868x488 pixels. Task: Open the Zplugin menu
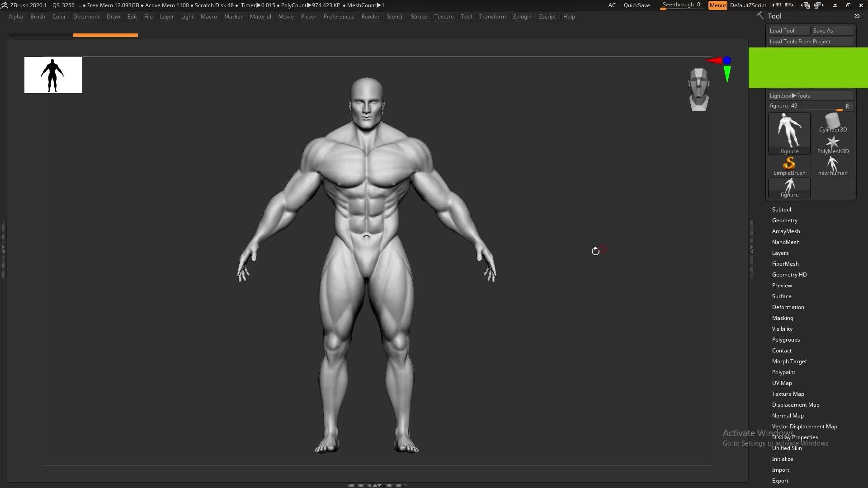[x=522, y=17]
